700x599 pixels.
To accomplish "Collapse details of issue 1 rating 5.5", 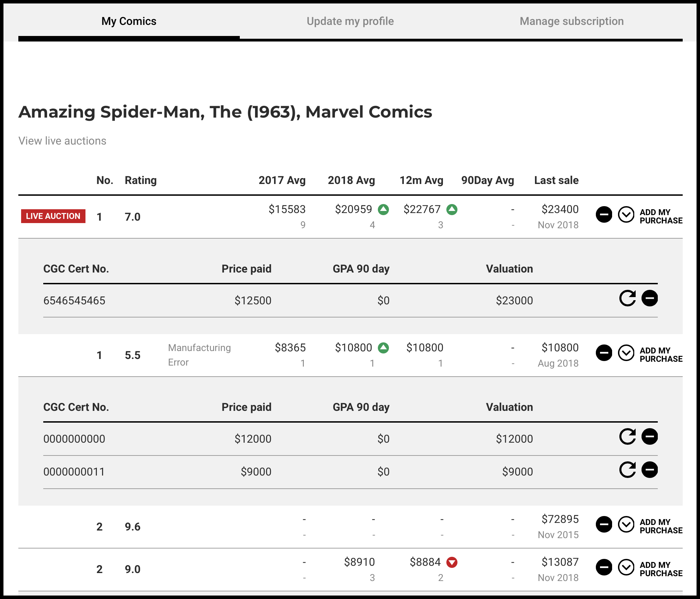I will coord(626,353).
